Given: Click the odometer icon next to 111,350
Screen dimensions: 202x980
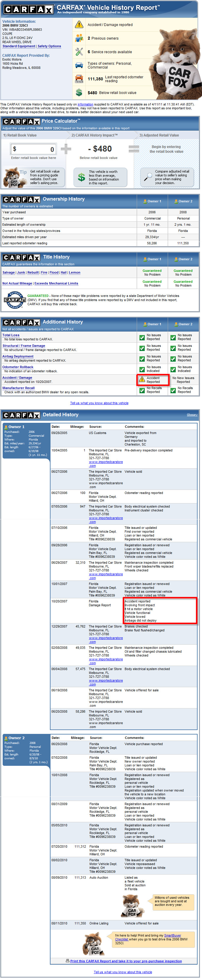Looking at the screenshot, I should pyautogui.click(x=79, y=79).
